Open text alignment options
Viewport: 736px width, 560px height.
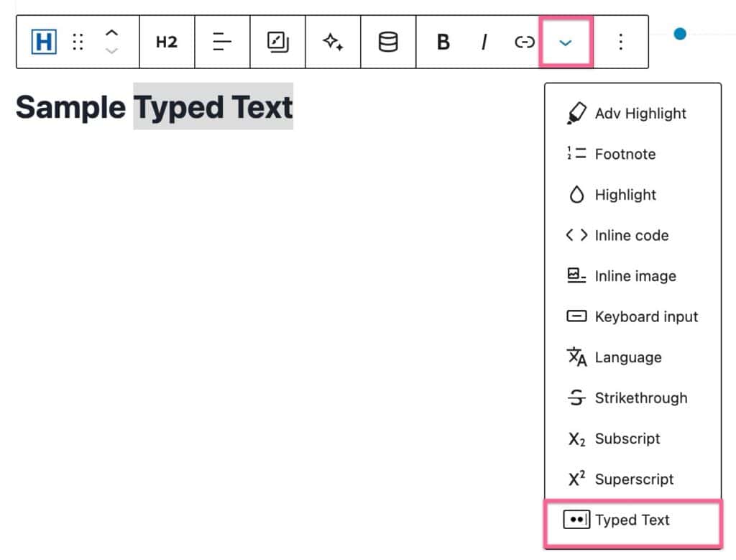222,42
